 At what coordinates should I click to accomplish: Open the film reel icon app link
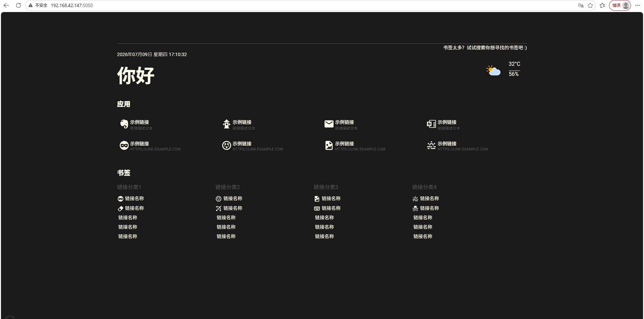(252, 146)
